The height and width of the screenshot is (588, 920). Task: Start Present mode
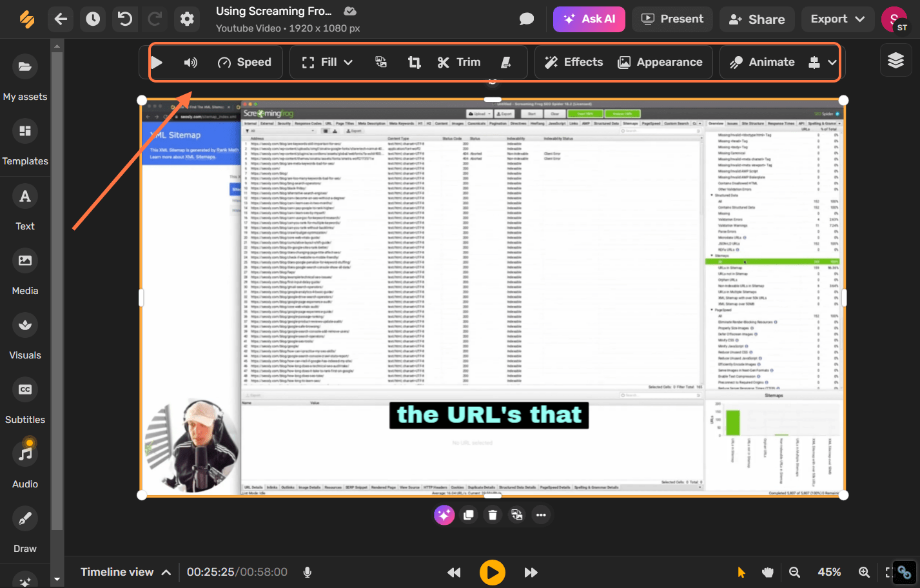pos(672,19)
